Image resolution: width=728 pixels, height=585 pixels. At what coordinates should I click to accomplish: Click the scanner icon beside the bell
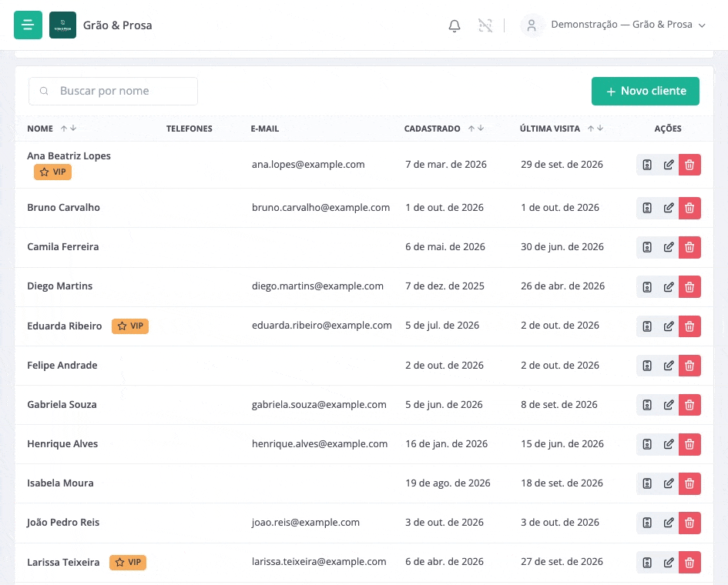pyautogui.click(x=485, y=25)
